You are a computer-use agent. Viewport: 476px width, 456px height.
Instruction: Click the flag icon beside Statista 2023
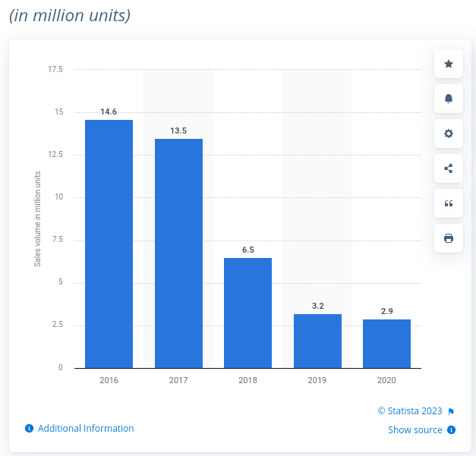pyautogui.click(x=451, y=411)
